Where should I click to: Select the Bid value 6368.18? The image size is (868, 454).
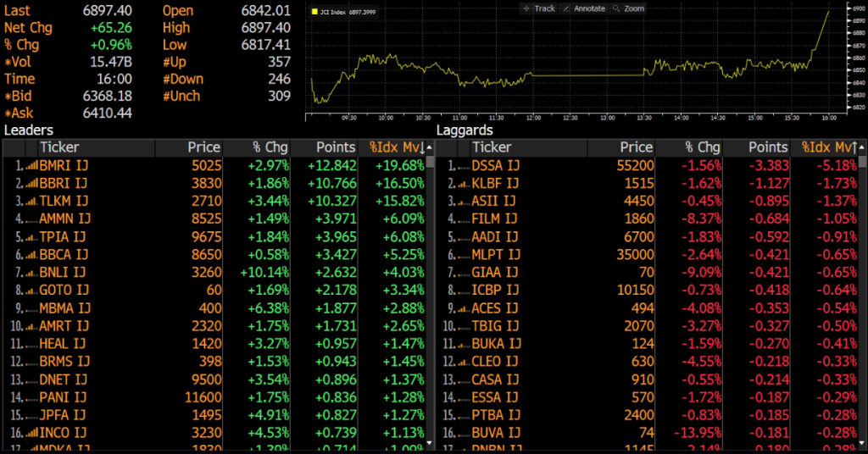click(108, 96)
